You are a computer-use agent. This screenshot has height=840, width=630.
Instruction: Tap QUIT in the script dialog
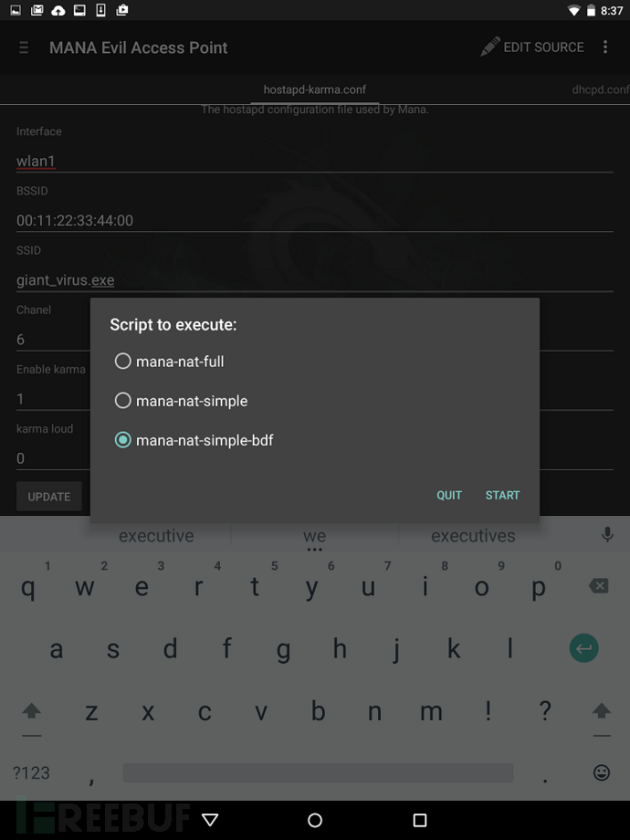(449, 495)
